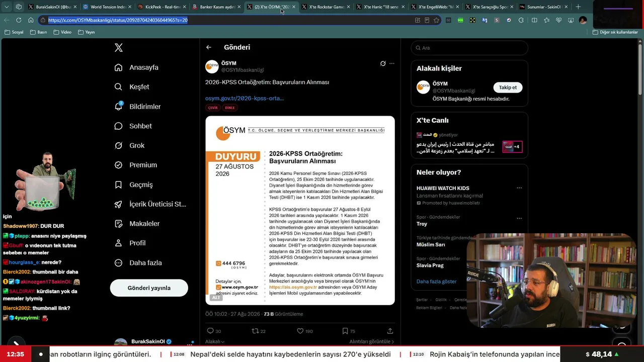Expand the Alakalı sort dropdown

[215, 341]
